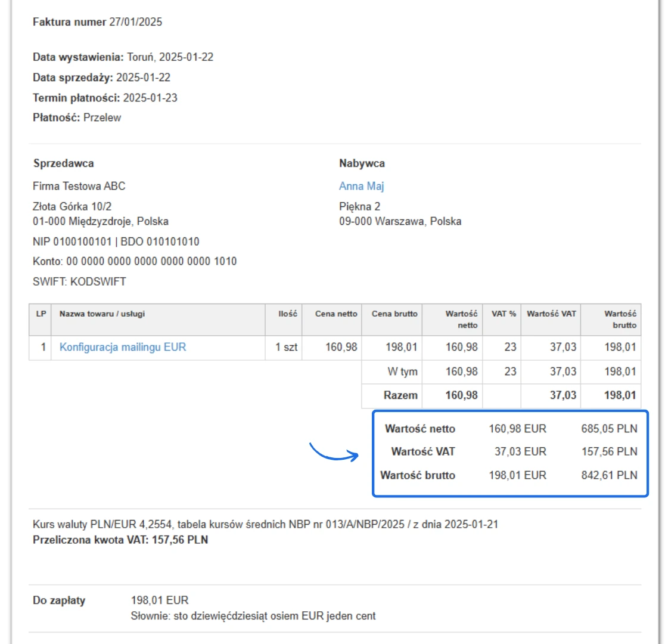The height and width of the screenshot is (644, 665).
Task: Click the Razem row gross total 198,01
Action: click(620, 395)
